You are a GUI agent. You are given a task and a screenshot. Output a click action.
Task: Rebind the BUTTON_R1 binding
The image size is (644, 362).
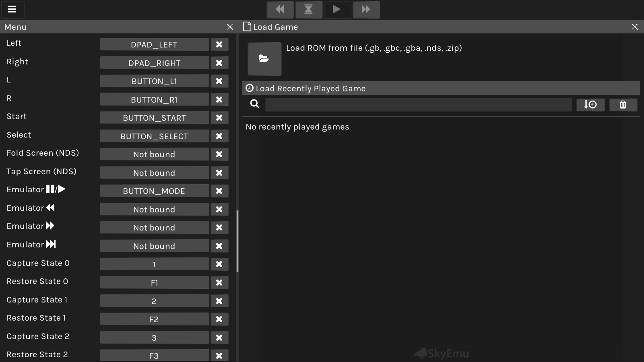(x=155, y=100)
